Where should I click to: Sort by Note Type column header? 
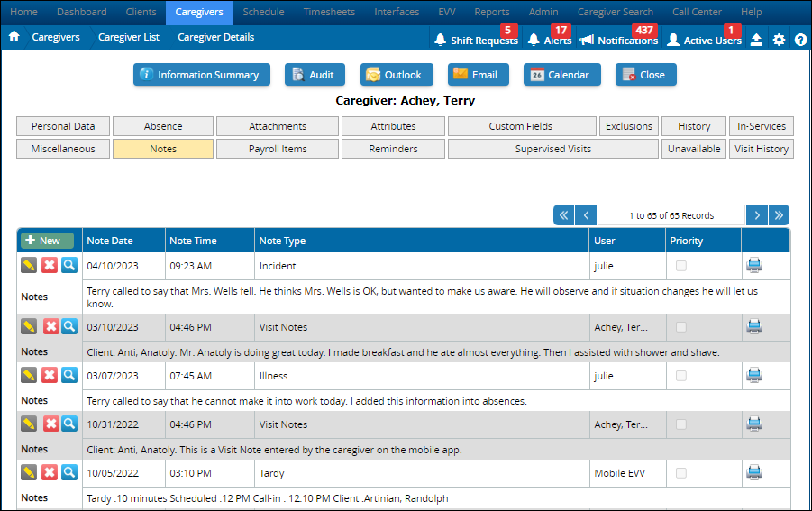coord(282,241)
